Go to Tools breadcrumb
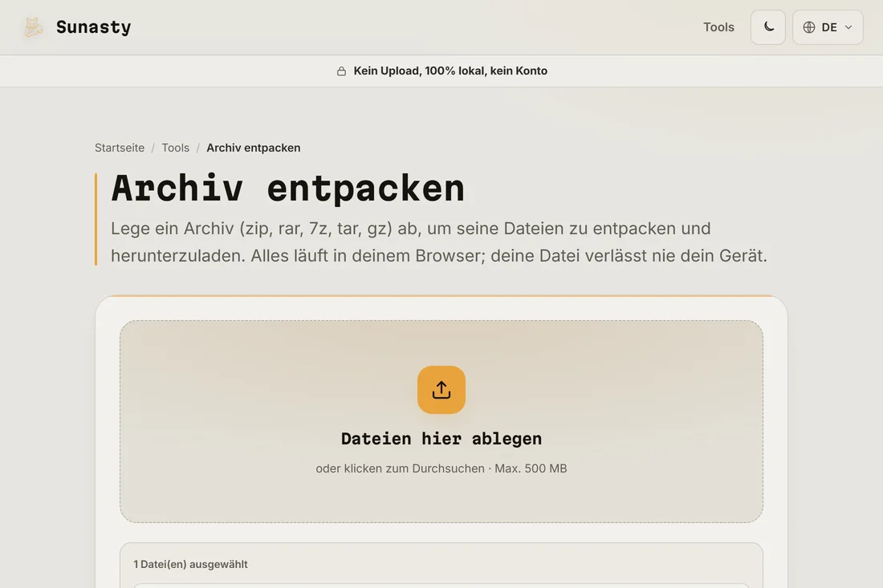883x588 pixels. click(176, 148)
